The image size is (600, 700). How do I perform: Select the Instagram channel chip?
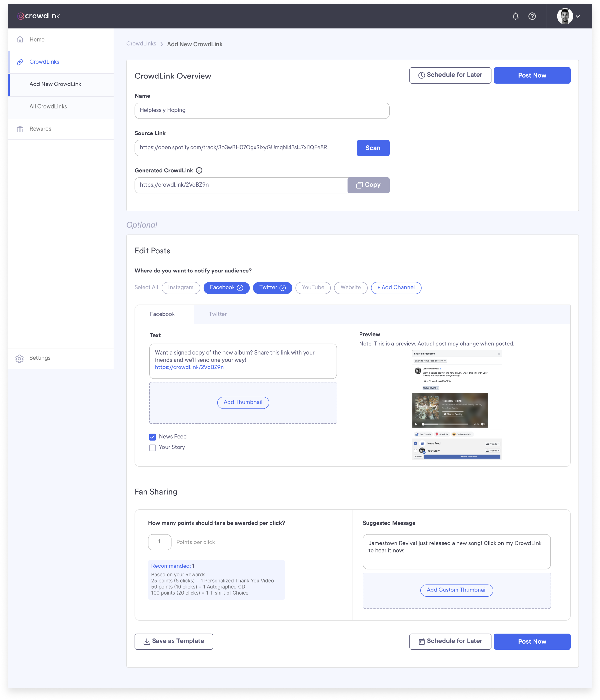coord(181,288)
